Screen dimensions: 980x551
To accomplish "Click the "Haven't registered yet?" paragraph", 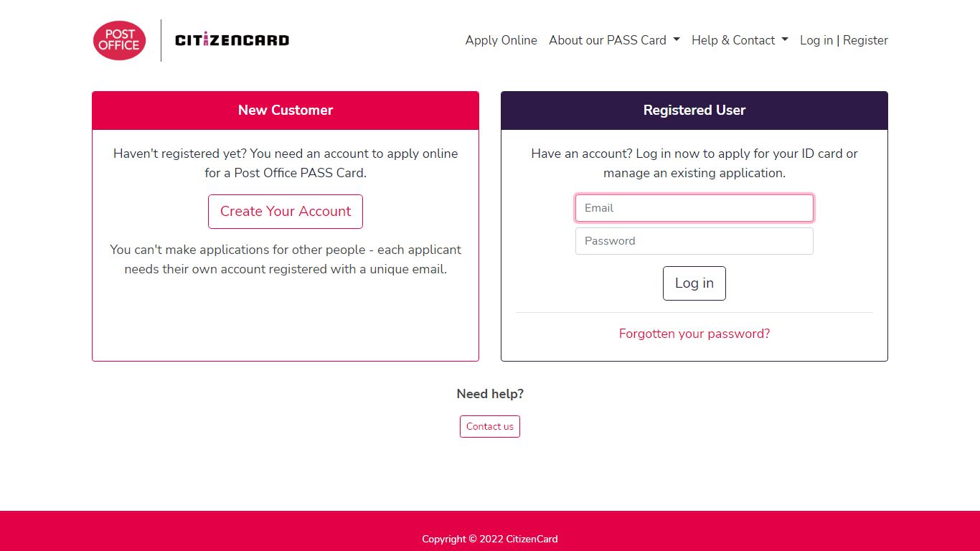I will pyautogui.click(x=286, y=163).
